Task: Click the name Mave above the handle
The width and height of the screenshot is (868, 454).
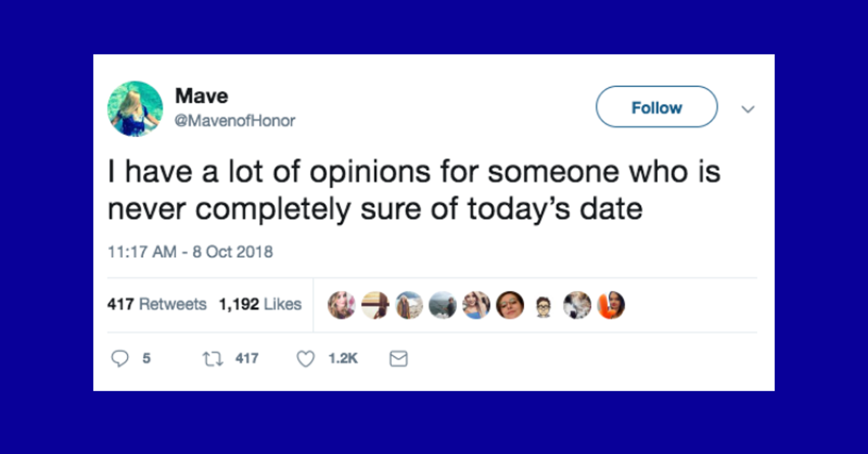Action: 201,95
